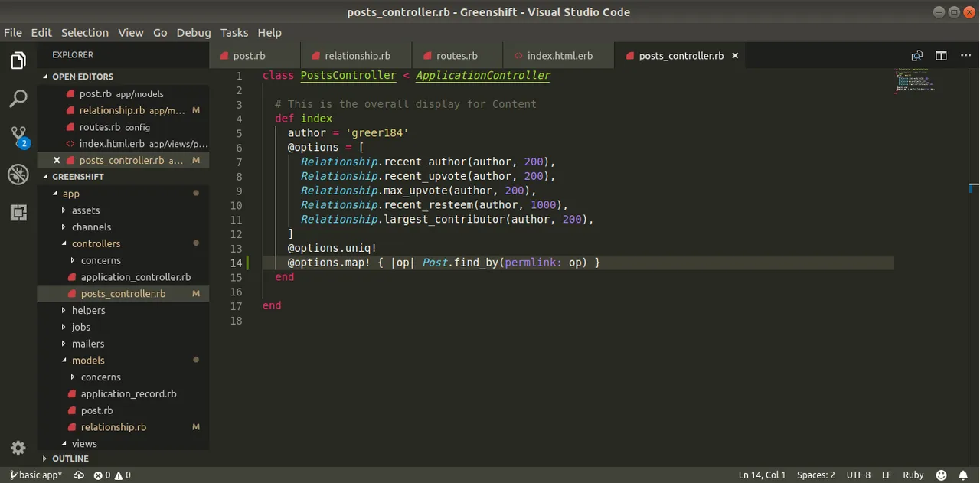Open application_controller.rb in file tree
The width and height of the screenshot is (980, 483).
(x=122, y=277)
